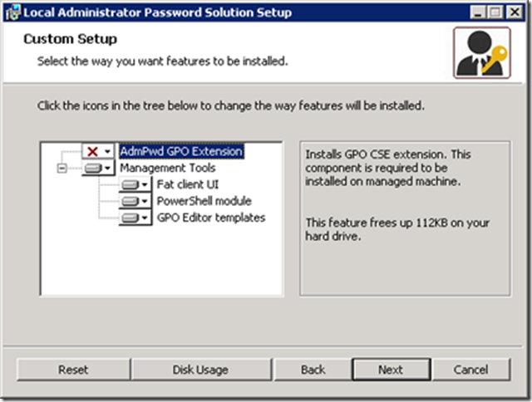Select the Management Tools feature label

[167, 168]
